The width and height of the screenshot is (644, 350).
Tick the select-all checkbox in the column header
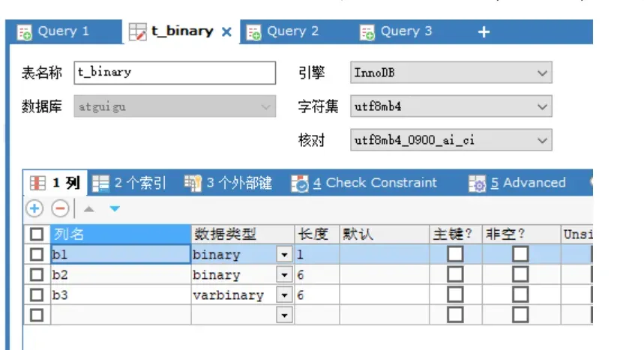(36, 235)
